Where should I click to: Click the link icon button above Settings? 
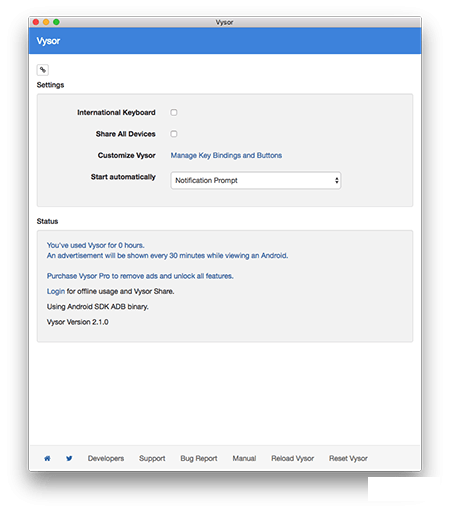pyautogui.click(x=43, y=70)
